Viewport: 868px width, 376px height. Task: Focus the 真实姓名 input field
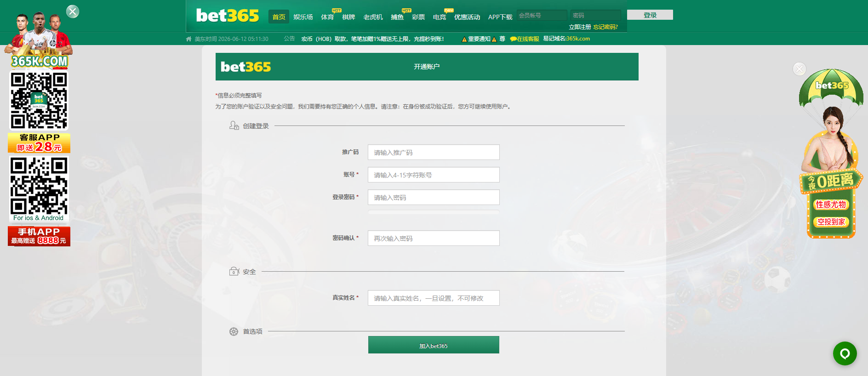point(434,298)
